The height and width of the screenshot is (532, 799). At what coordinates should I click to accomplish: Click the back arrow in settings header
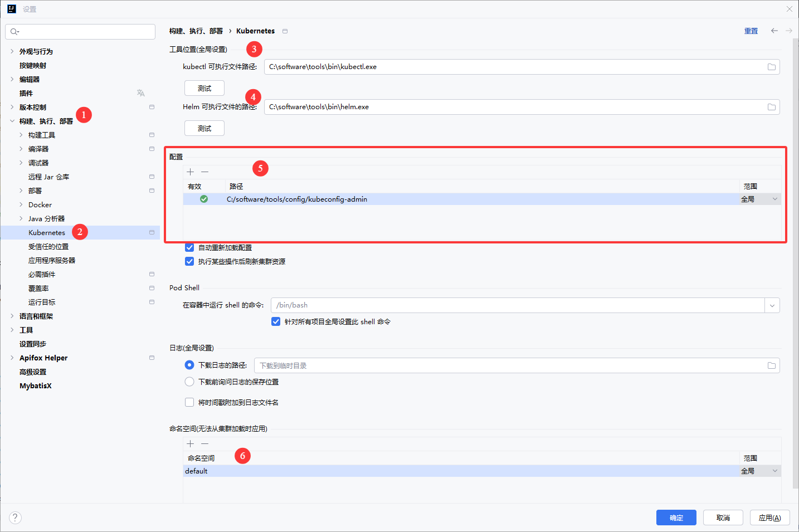tap(774, 31)
